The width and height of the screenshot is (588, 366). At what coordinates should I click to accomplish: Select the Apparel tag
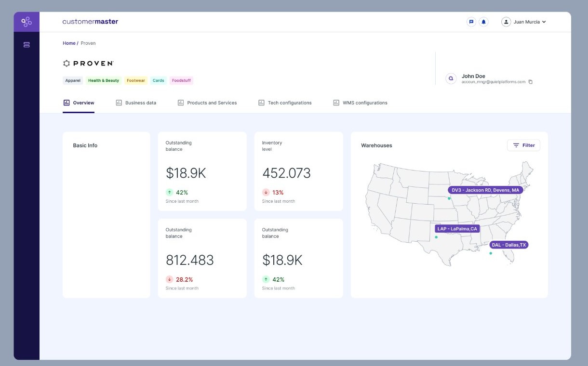pos(73,80)
